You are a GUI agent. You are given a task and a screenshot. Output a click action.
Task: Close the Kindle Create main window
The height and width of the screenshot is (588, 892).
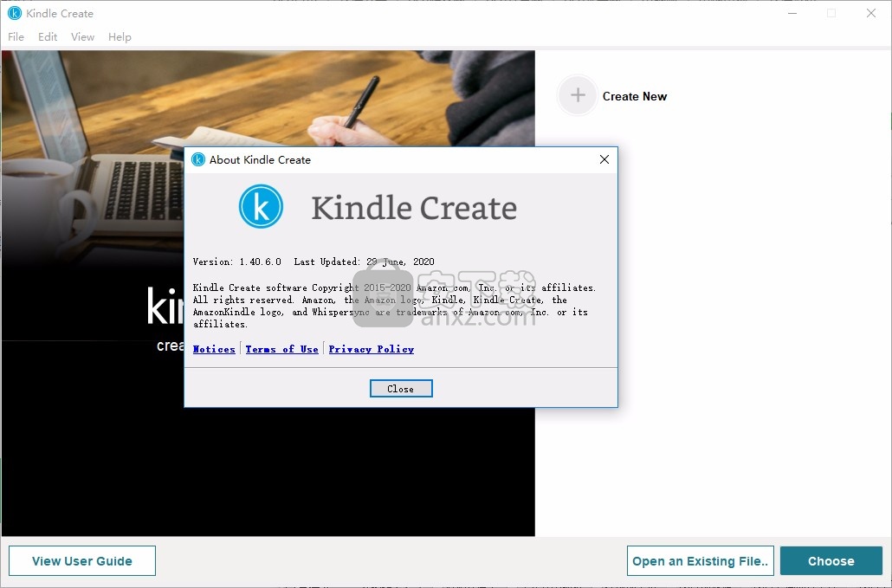click(x=871, y=13)
